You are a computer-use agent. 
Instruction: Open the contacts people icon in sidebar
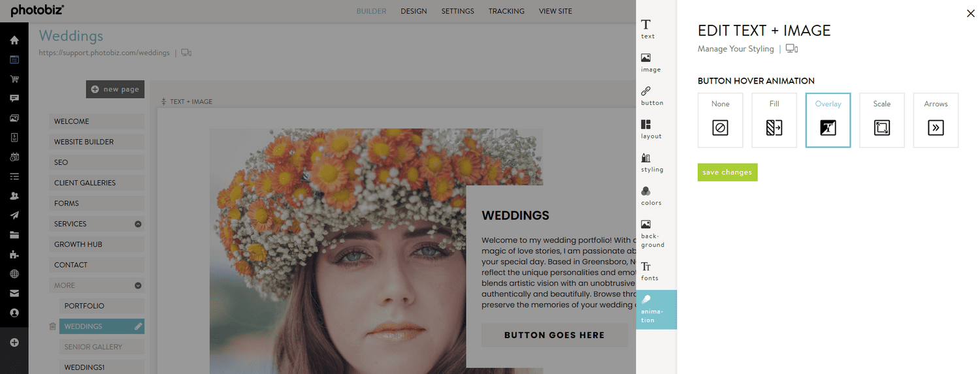[14, 196]
